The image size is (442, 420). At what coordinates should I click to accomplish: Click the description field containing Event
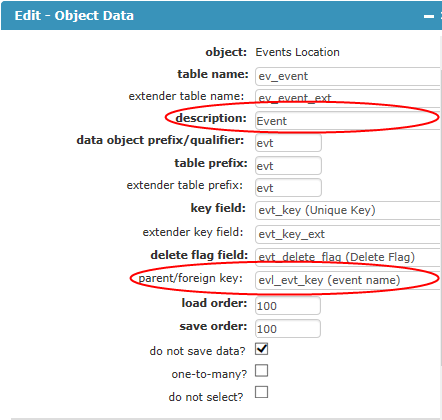[348, 121]
